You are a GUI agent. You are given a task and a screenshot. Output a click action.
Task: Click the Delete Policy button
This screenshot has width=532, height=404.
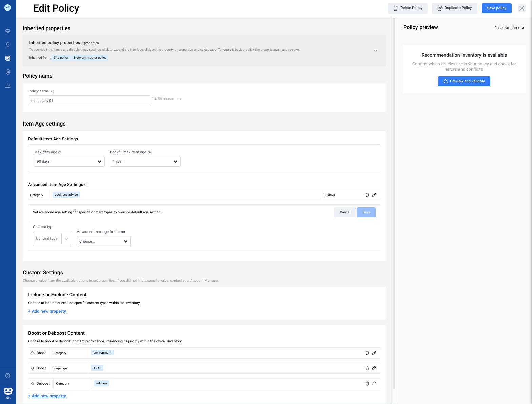pos(408,8)
